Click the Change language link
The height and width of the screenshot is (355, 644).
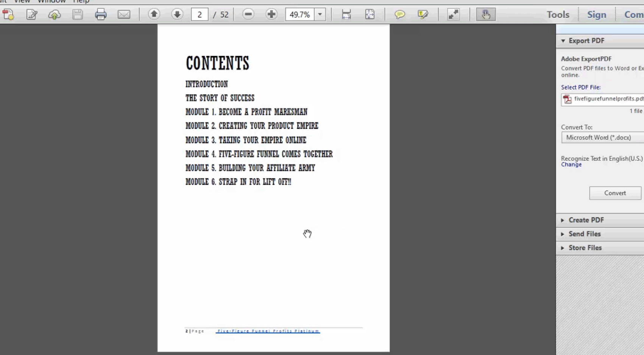(571, 165)
